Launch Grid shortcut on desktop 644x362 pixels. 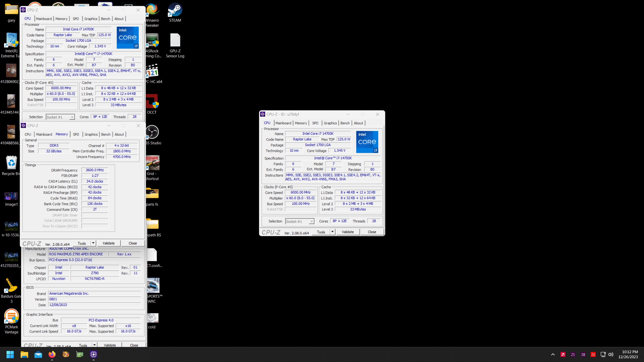pyautogui.click(x=152, y=168)
